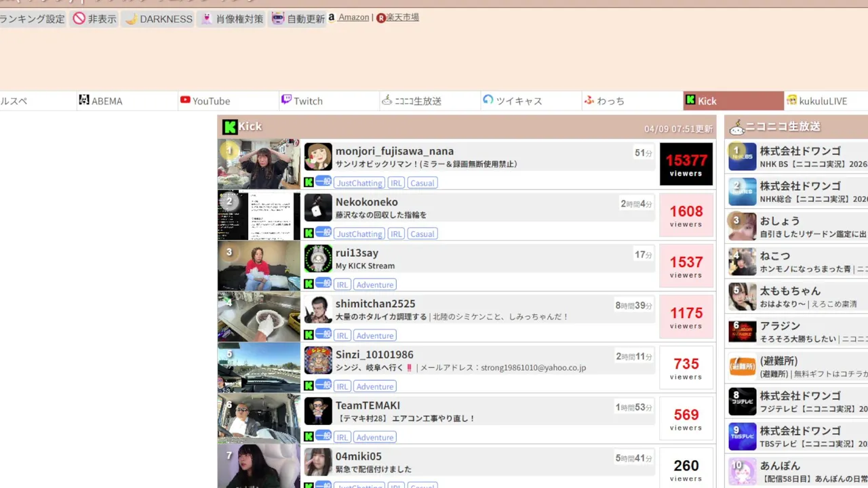Click (避難所) orange icon in Niconico list

tap(742, 367)
